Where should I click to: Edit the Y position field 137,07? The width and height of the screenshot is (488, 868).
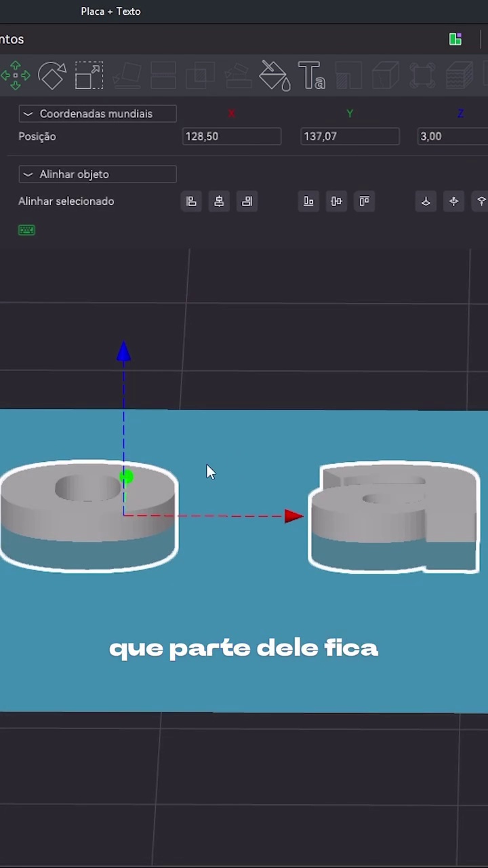[x=350, y=136]
